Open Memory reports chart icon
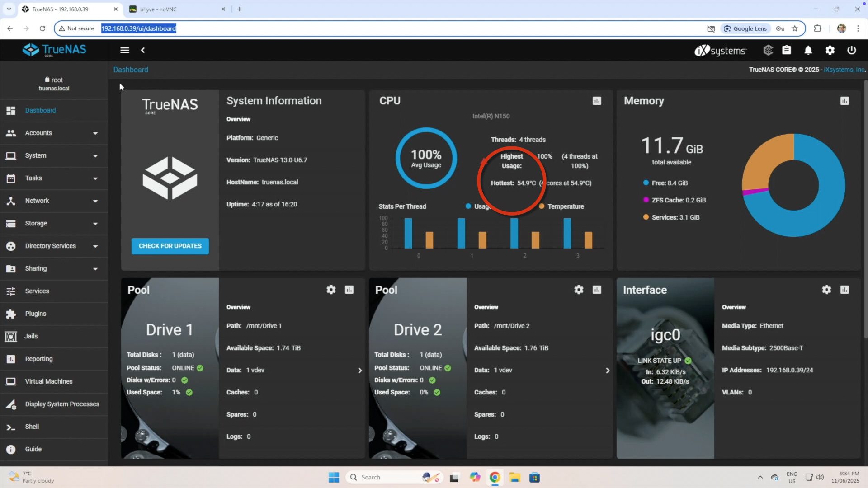 (844, 101)
